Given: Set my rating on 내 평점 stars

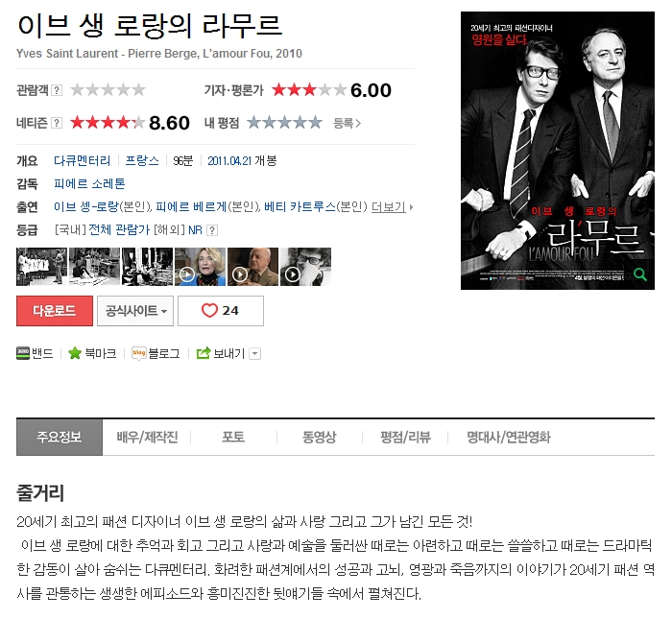Looking at the screenshot, I should [x=284, y=123].
